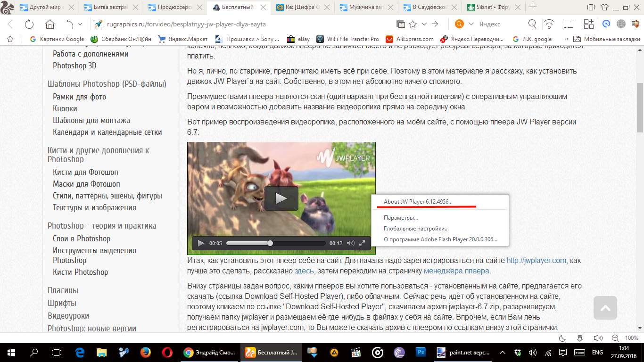Click the JW Player seek bar

tap(276, 243)
